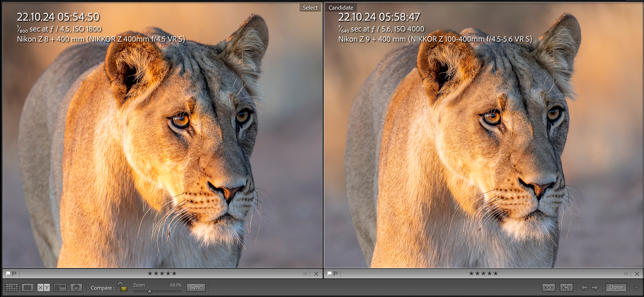This screenshot has width=644, height=297.
Task: Click the Select lioness photo
Action: pos(163,135)
